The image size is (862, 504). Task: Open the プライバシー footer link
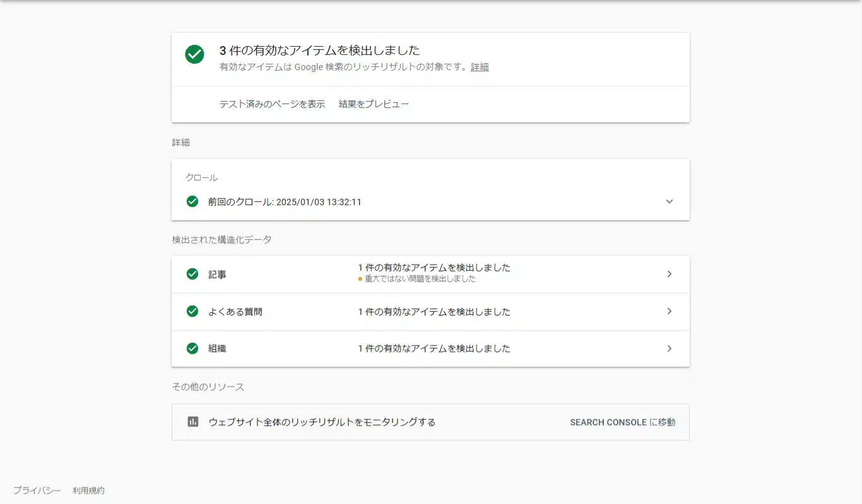37,490
